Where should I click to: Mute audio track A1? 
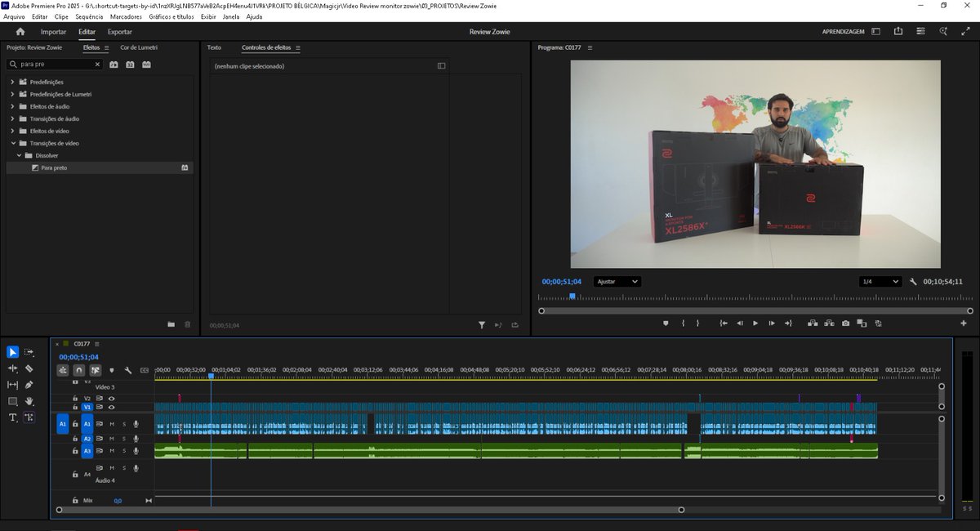click(112, 424)
